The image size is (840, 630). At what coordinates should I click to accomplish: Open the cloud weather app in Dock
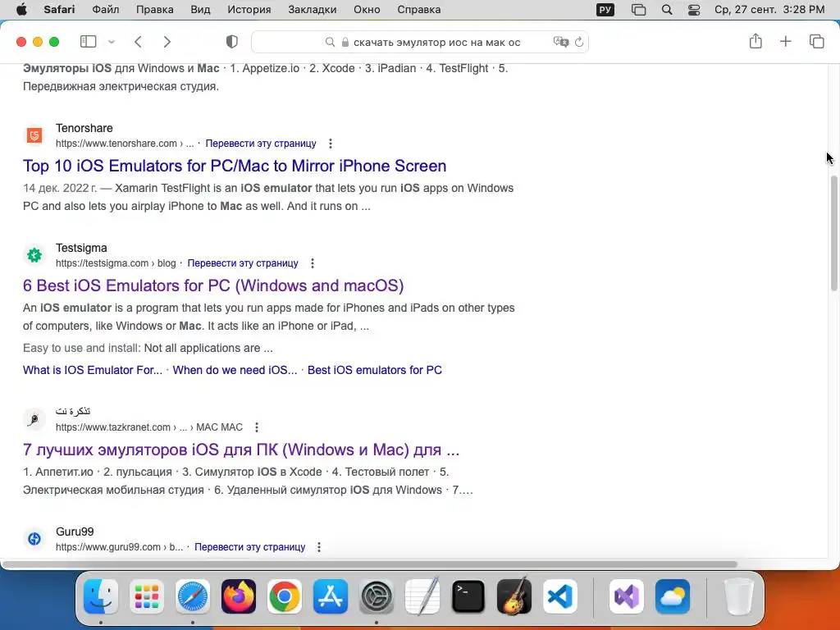[x=673, y=596]
